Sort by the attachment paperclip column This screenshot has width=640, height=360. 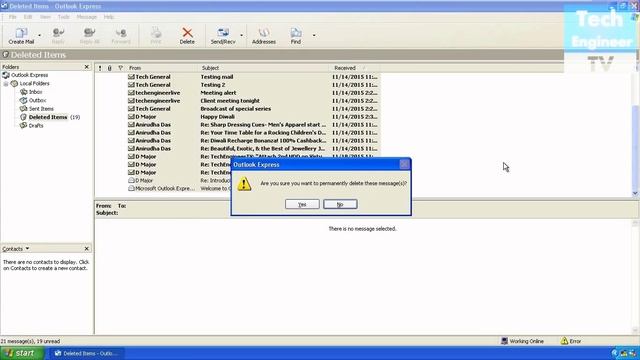coord(110,68)
